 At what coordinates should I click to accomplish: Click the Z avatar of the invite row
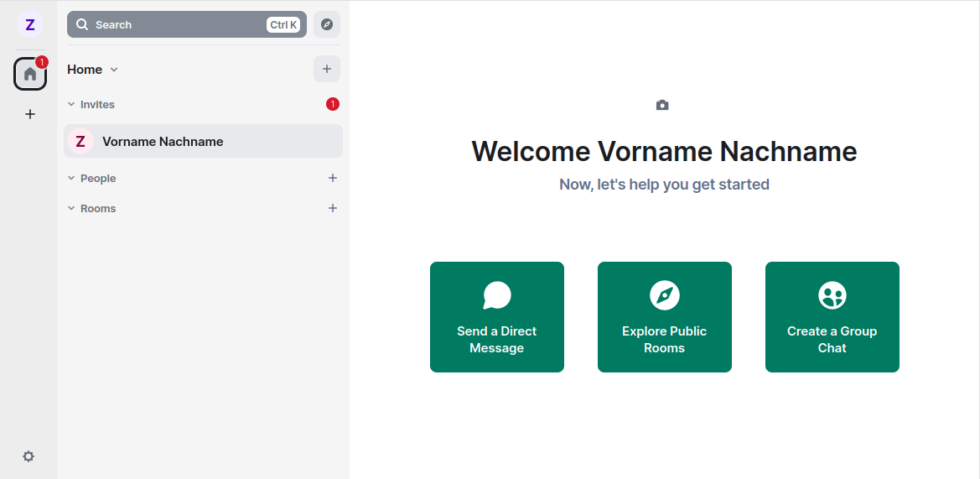click(80, 141)
